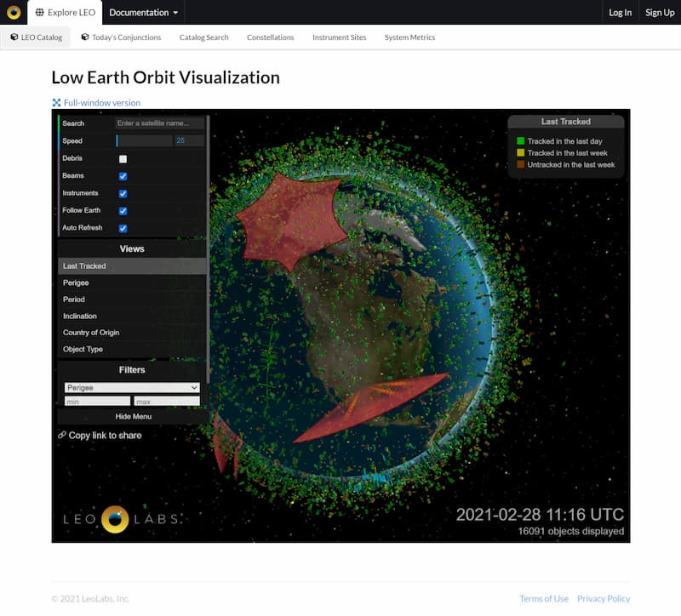The image size is (681, 616).
Task: Click the menu panel vertical scrollbar
Action: tap(208, 249)
